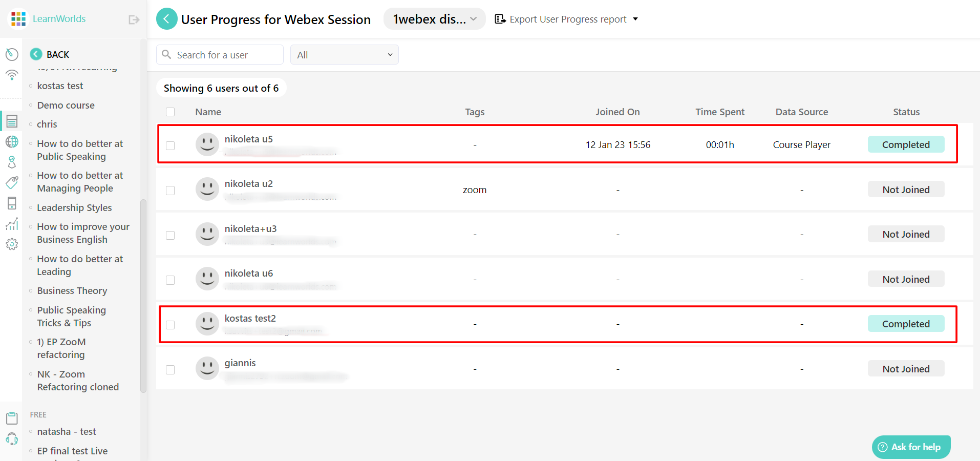Tick the select-all checkbox in table header
The width and height of the screenshot is (980, 461).
pyautogui.click(x=171, y=112)
